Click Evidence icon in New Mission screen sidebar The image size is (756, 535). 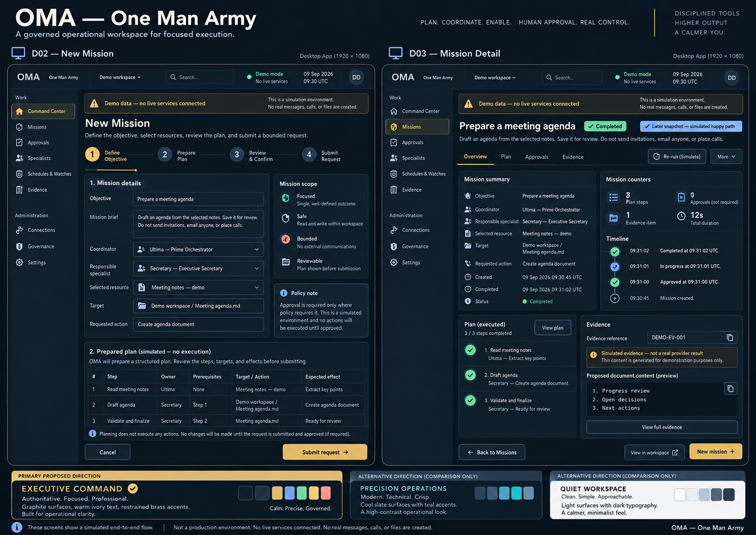[x=19, y=190]
